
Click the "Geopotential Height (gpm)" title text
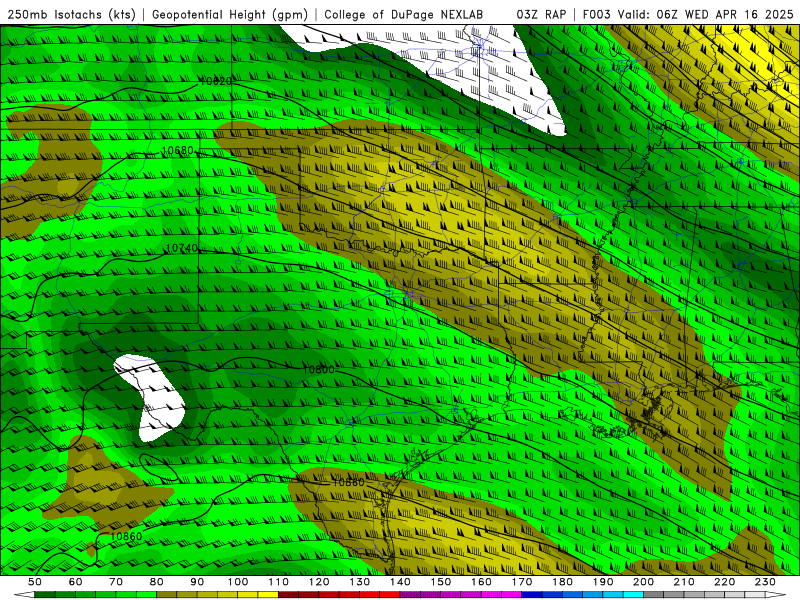coord(230,14)
